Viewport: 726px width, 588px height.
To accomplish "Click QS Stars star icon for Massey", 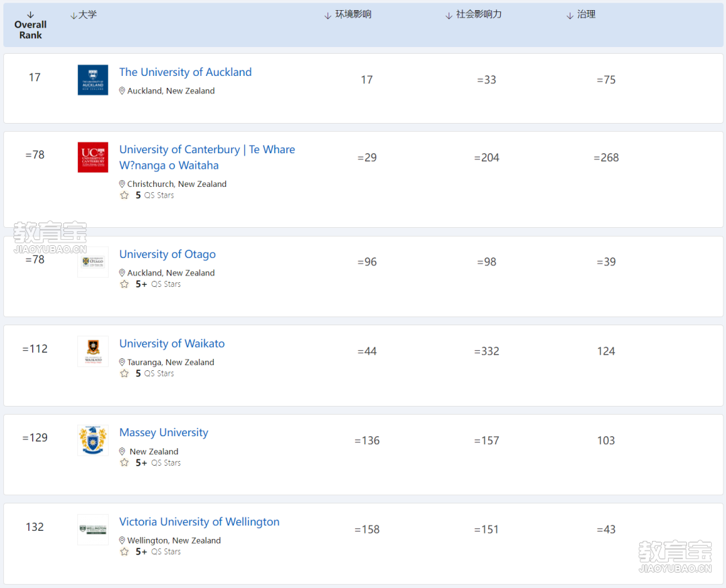I will click(124, 462).
